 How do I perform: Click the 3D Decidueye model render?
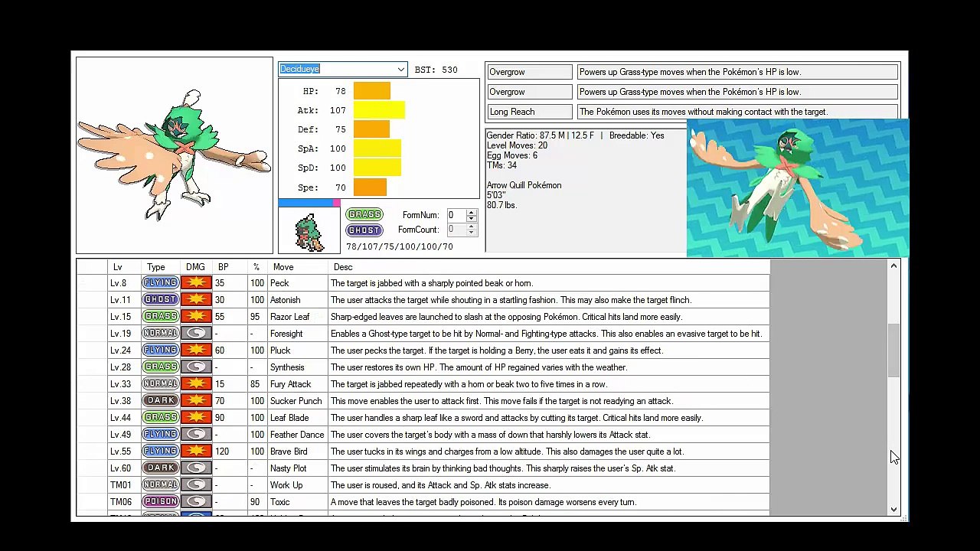pyautogui.click(x=798, y=188)
